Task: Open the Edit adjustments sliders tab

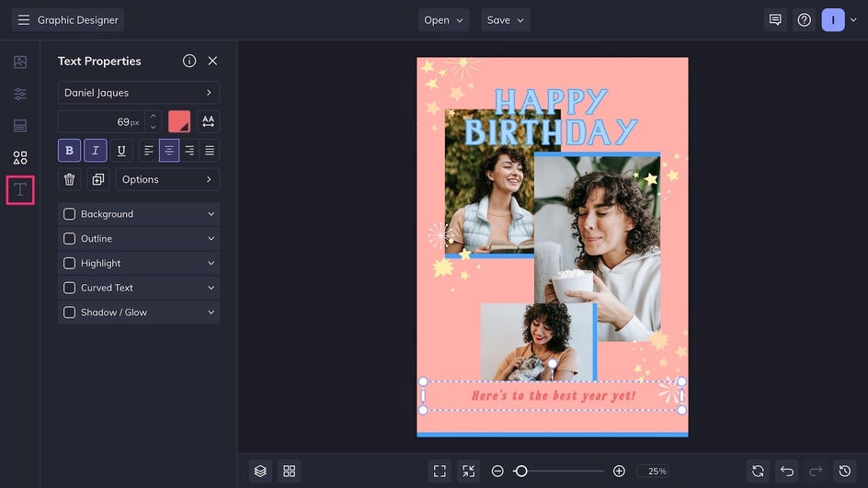Action: [x=20, y=94]
